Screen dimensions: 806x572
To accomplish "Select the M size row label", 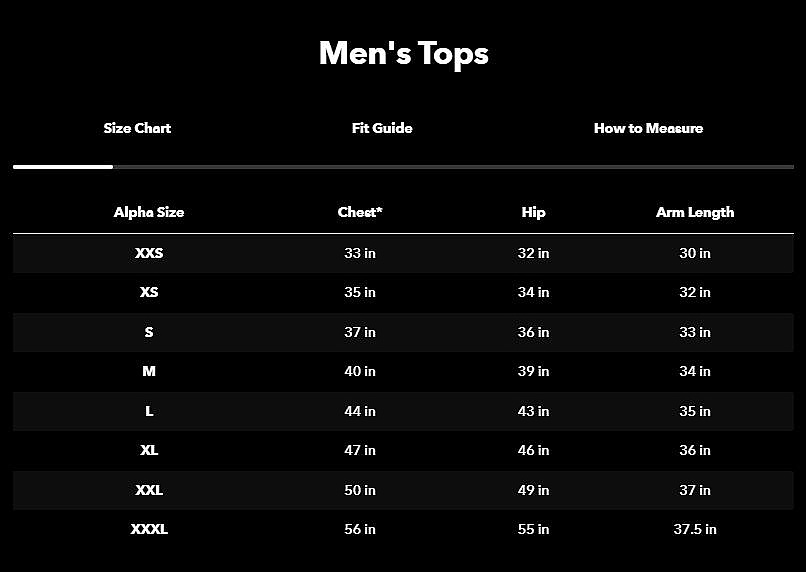I will pyautogui.click(x=149, y=371).
